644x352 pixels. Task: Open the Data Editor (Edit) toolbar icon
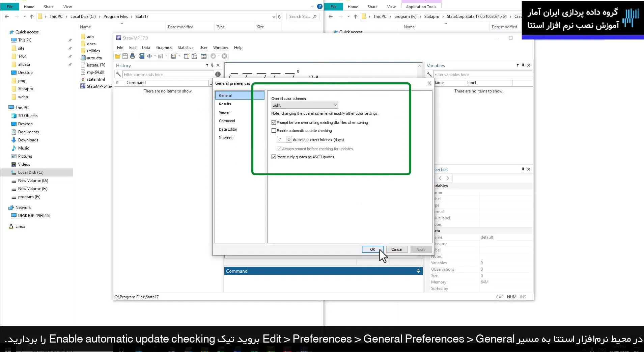pos(187,56)
